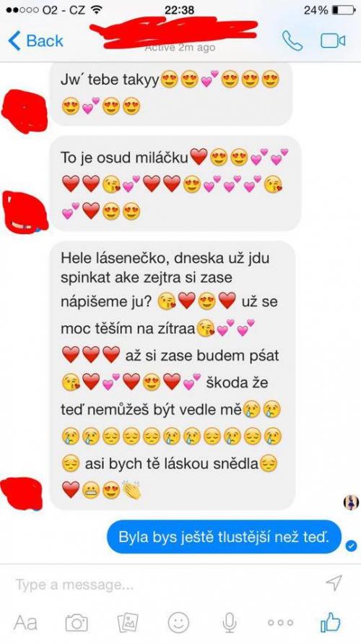
Task: Tap the delivered checkmark status icon
Action: coord(351,546)
